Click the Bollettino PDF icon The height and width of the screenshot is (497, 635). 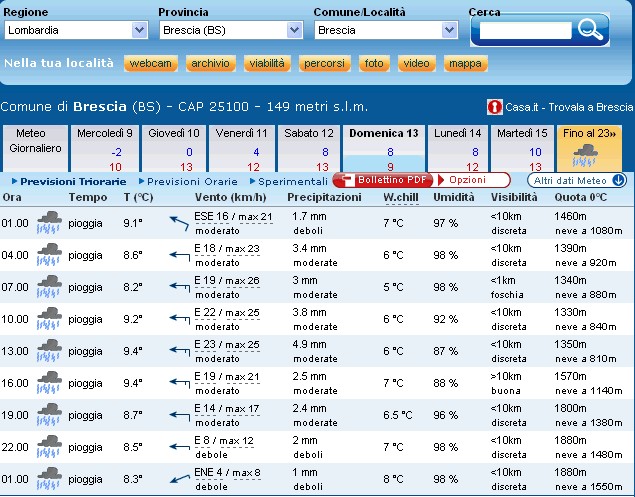tap(343, 181)
